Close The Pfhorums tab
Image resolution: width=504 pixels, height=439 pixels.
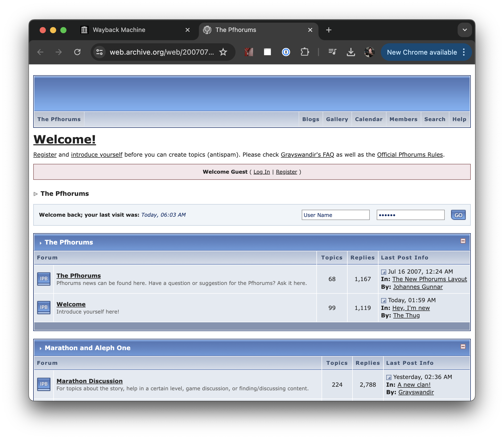coord(310,30)
